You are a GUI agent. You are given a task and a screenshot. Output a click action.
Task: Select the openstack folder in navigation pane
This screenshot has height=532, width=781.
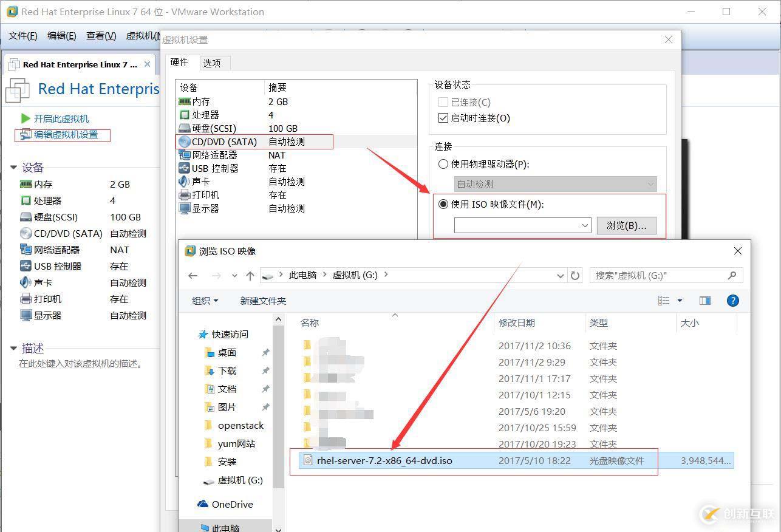point(240,425)
